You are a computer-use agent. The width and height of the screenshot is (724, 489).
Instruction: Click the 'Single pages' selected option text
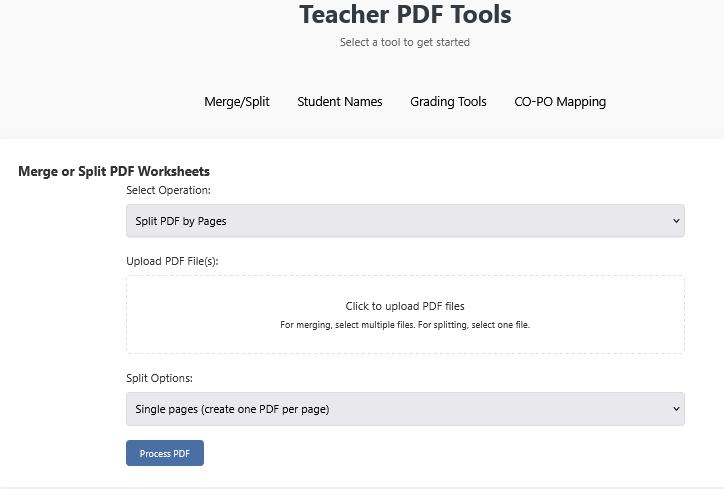[232, 409]
